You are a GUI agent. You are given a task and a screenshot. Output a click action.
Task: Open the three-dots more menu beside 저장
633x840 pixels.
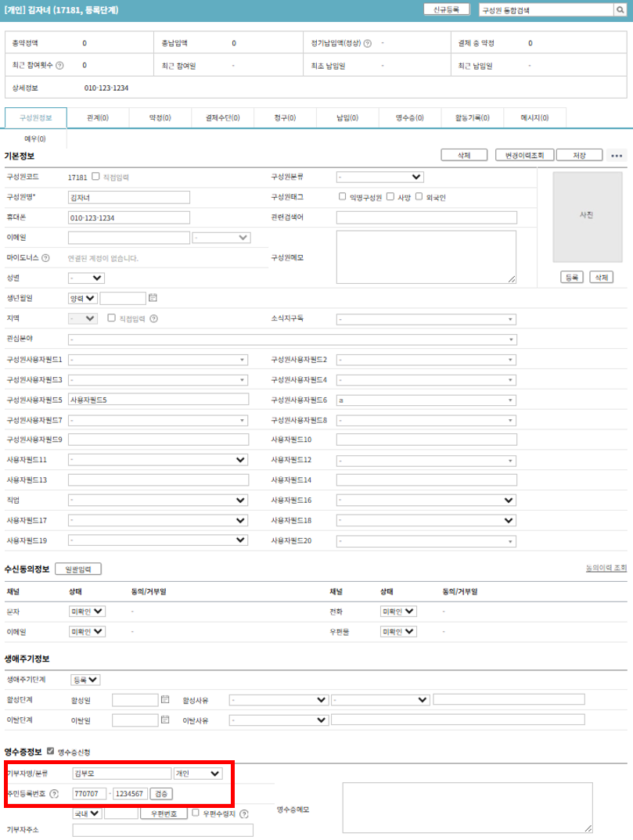pos(617,156)
